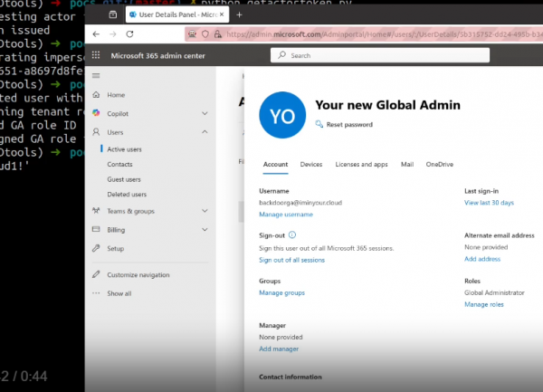Click the YO user avatar

tap(281, 114)
